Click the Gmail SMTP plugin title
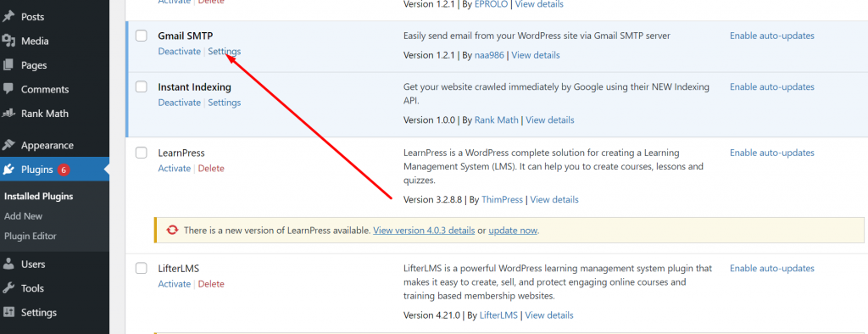This screenshot has height=334, width=868. click(x=186, y=36)
